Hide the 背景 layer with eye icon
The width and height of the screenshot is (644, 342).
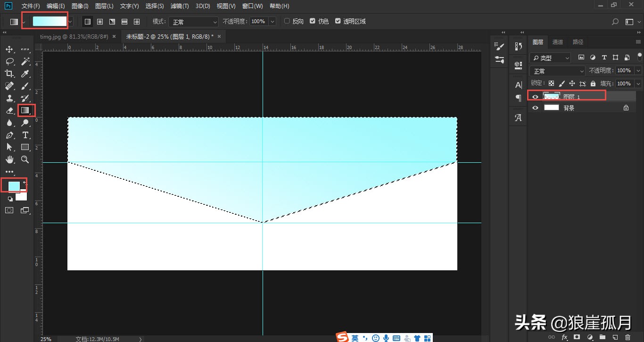[x=535, y=108]
